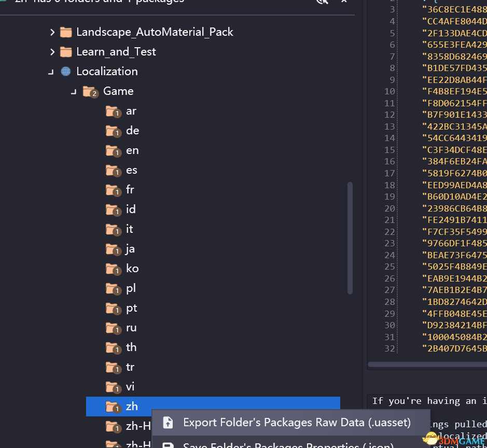Click the Game folder icon with badge 2
This screenshot has width=487, height=448.
pyautogui.click(x=89, y=91)
